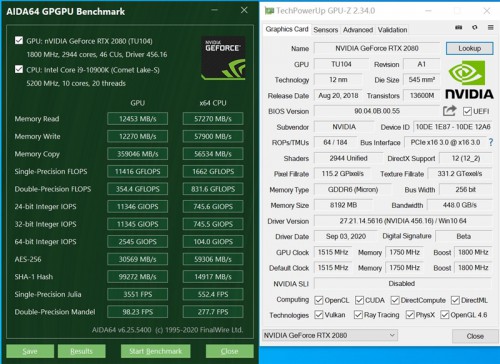Click the BIOS Version value field
This screenshot has height=364, width=500.
tap(377, 111)
